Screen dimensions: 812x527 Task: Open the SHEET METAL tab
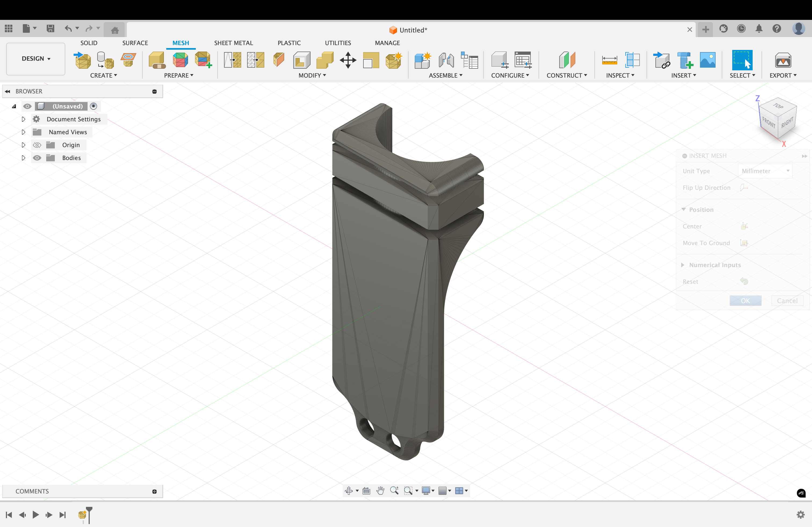pyautogui.click(x=233, y=43)
